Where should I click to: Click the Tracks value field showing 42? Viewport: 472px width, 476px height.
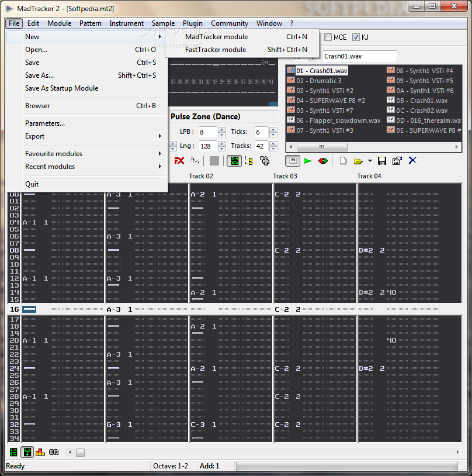[262, 146]
